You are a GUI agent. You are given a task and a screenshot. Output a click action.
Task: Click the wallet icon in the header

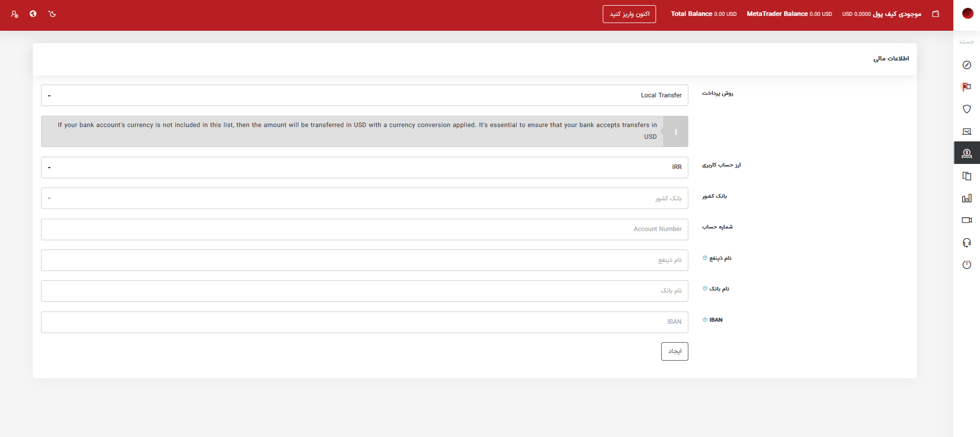pos(935,14)
